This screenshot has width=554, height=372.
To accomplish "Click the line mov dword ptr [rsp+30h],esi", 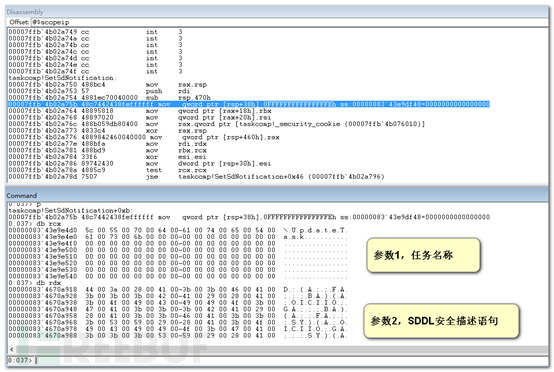I will [140, 163].
